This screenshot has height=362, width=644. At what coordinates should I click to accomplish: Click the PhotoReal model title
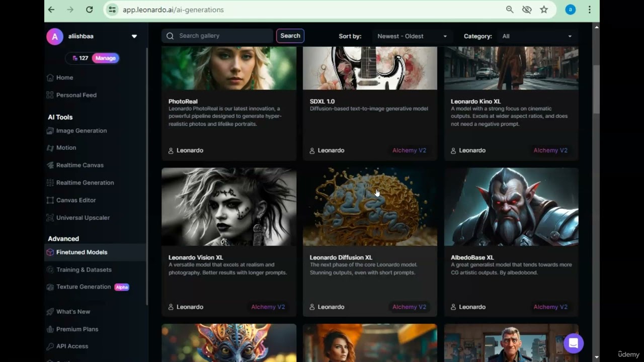click(x=183, y=102)
